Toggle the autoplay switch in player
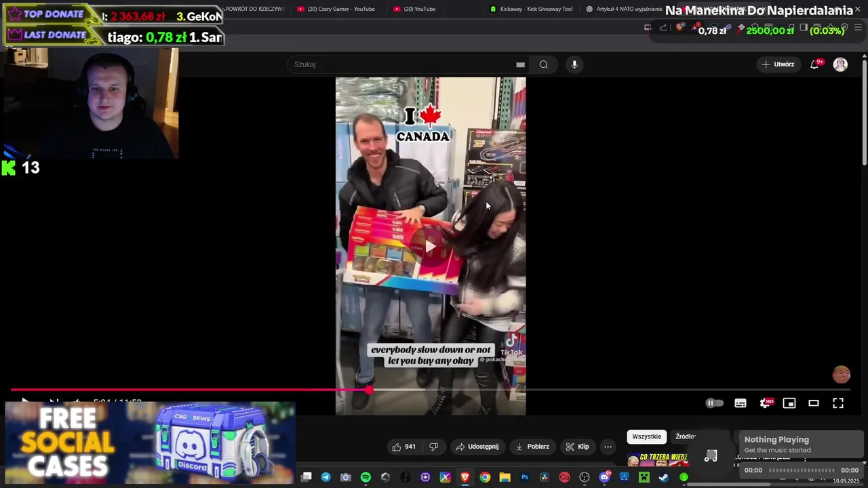 coord(714,403)
